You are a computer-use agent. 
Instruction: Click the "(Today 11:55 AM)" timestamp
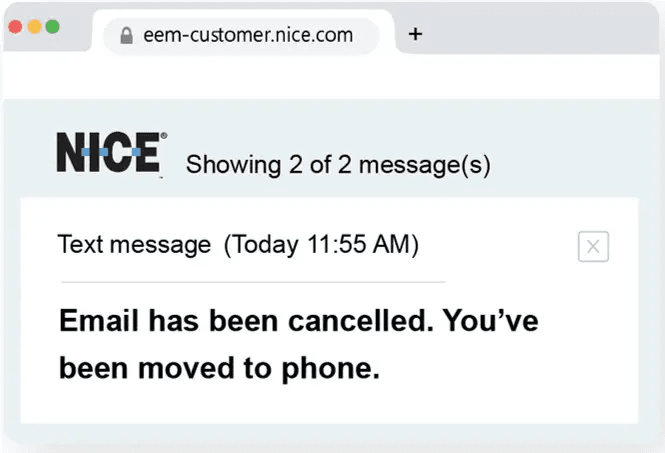coord(321,244)
